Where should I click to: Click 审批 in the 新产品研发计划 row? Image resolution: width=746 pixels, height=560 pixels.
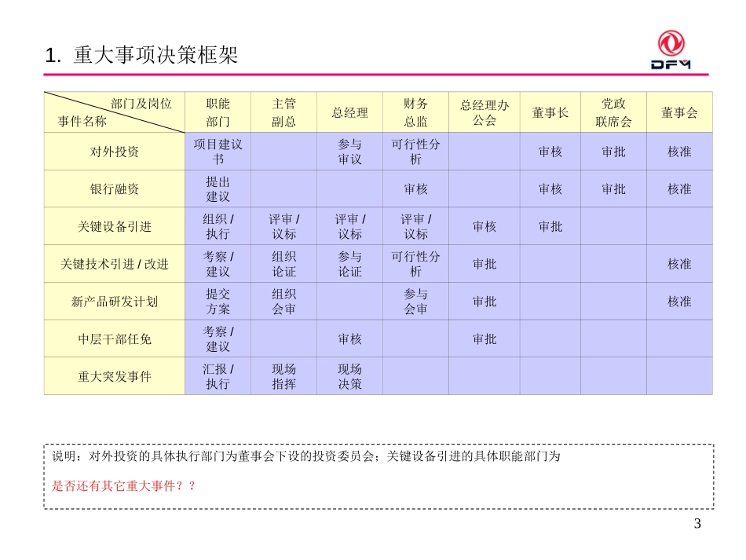[485, 302]
